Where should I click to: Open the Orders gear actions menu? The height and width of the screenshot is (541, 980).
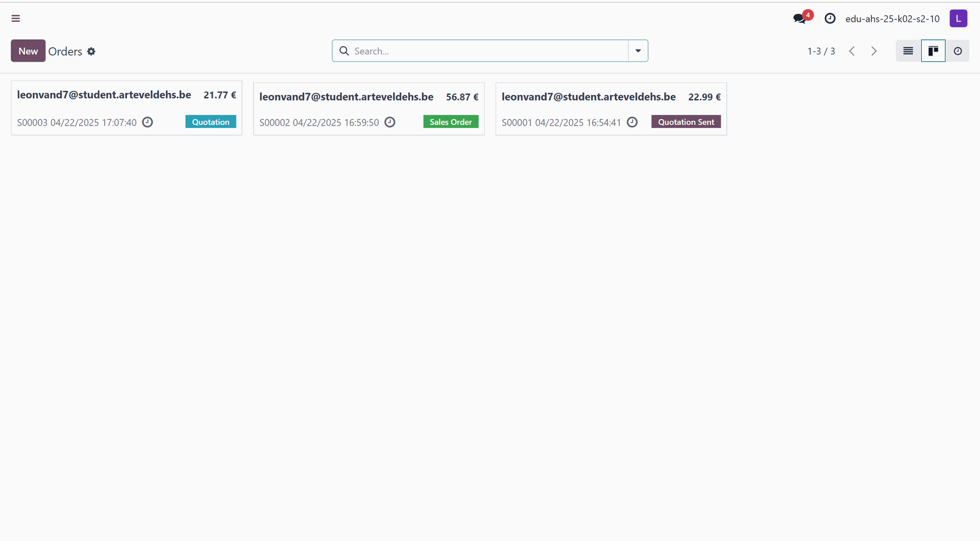[91, 52]
